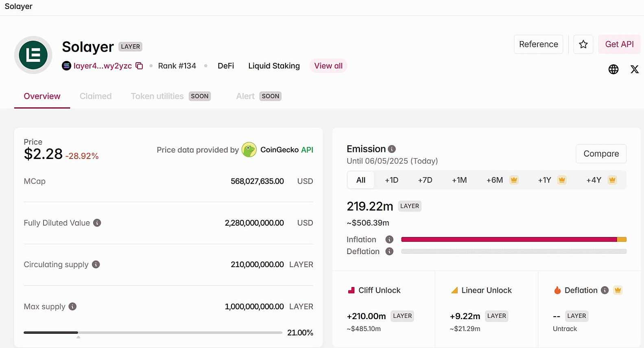Open the project website globe icon
This screenshot has height=348, width=644.
pos(613,70)
